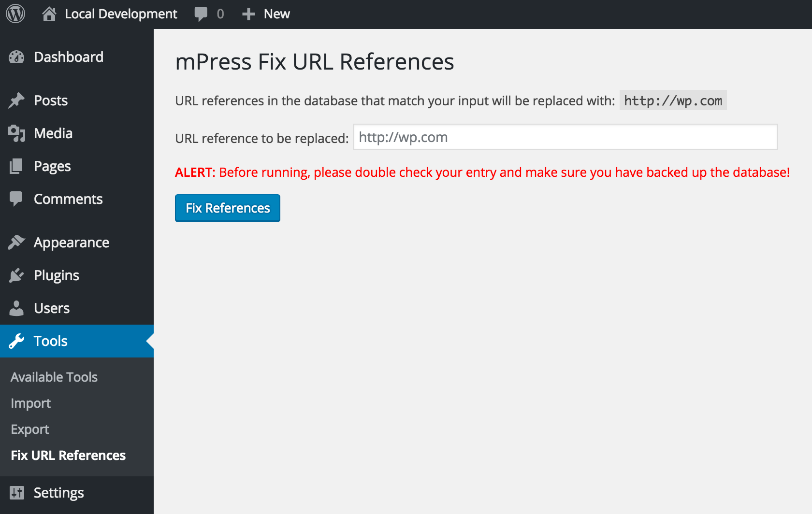This screenshot has width=812, height=514.
Task: Click the Plugins plug icon
Action: (16, 275)
